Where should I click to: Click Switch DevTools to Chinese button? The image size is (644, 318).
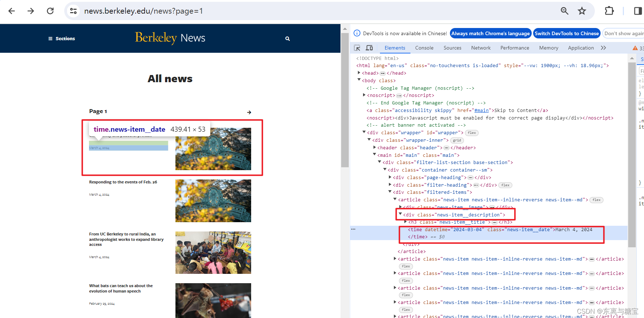(x=567, y=33)
